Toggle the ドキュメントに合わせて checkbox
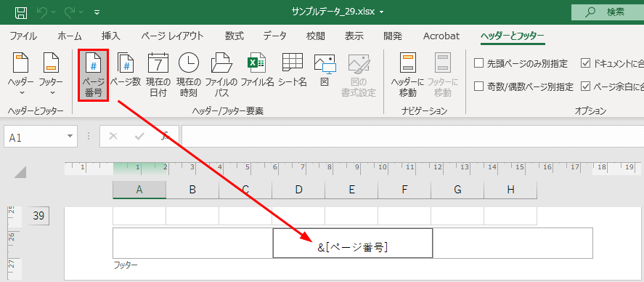The height and width of the screenshot is (282, 644). point(586,63)
